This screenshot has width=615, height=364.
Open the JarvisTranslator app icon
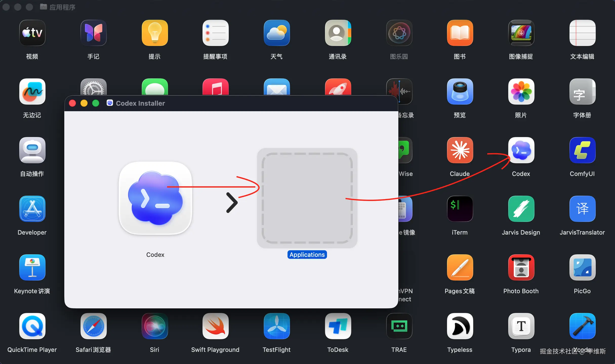click(582, 209)
